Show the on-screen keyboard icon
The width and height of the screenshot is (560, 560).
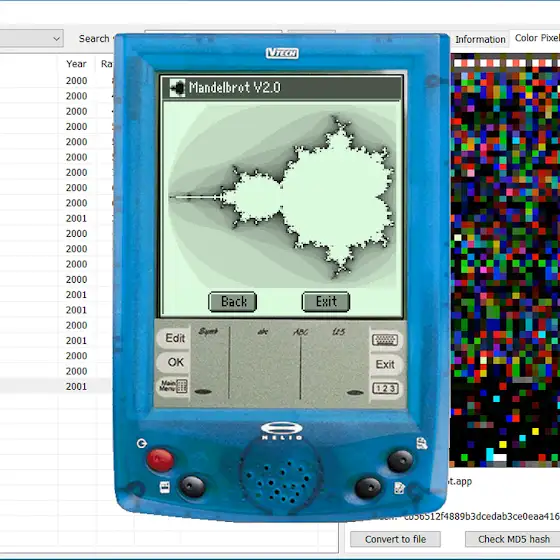(385, 340)
